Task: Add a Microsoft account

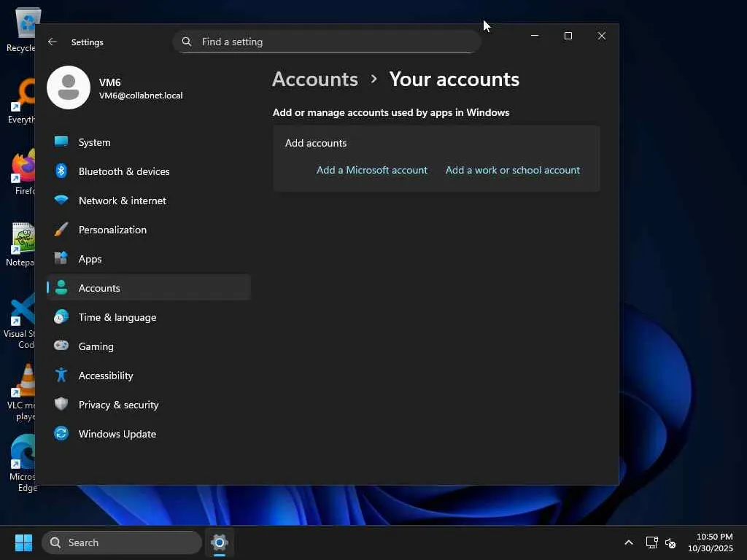Action: (372, 170)
